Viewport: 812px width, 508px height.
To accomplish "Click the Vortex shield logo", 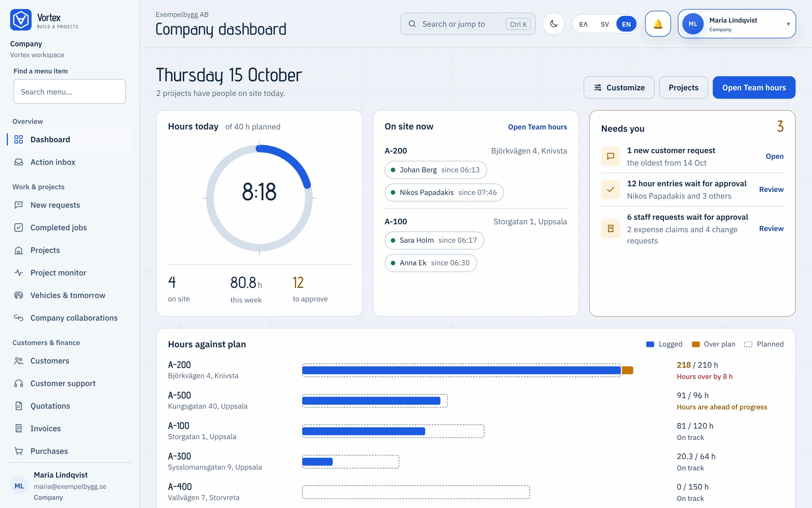I will (21, 20).
